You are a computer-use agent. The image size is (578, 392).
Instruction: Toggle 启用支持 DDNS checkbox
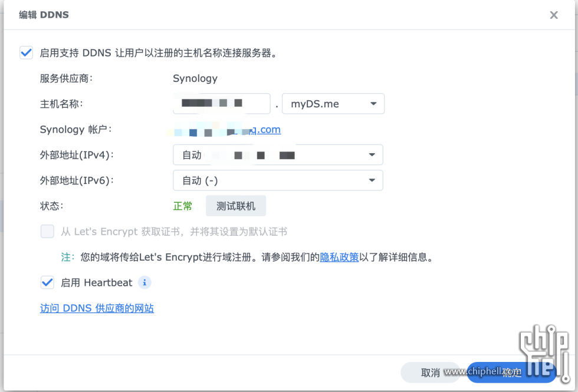point(26,52)
